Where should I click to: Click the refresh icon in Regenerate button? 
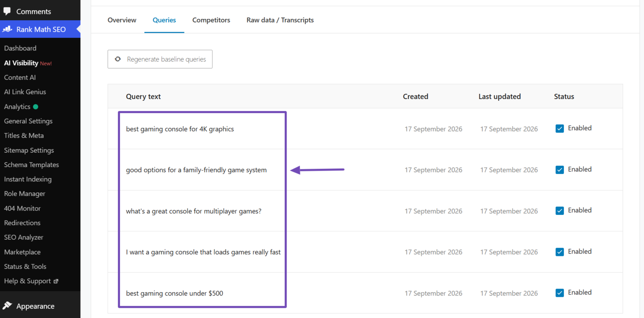coord(118,59)
